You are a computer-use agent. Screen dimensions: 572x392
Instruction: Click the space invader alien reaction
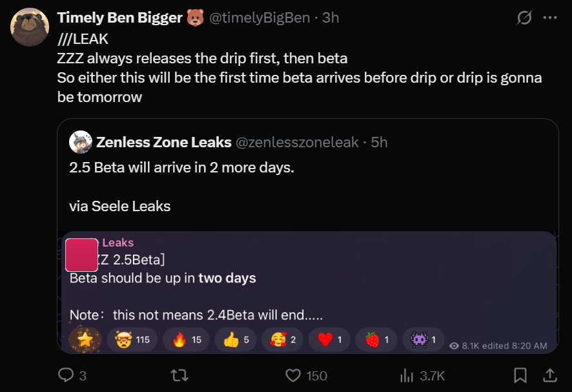pos(424,340)
